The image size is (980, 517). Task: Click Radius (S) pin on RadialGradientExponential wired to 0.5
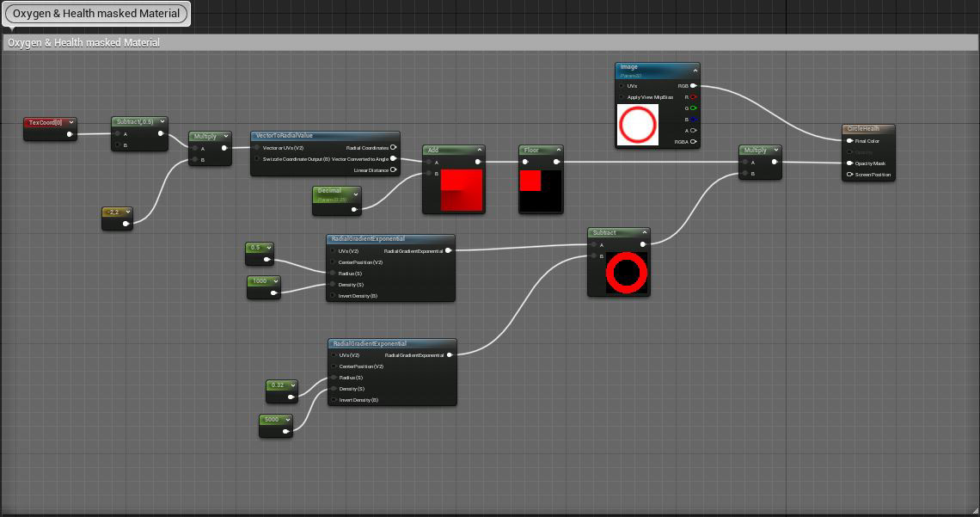coord(333,274)
